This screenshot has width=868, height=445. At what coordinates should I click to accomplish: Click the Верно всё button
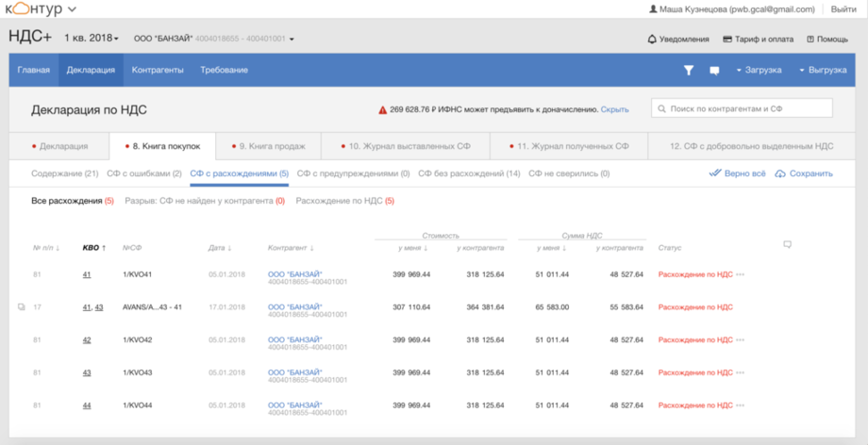pyautogui.click(x=737, y=173)
